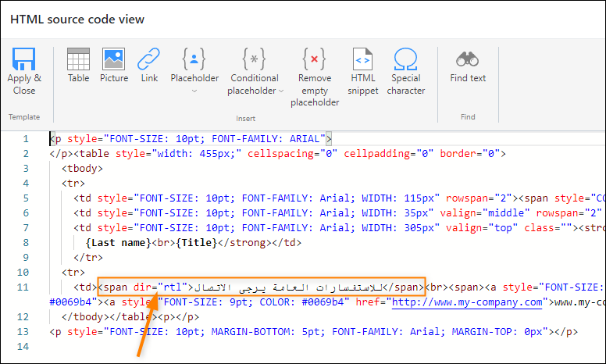606x364 pixels.
Task: Insert an HTML snippet icon
Action: pyautogui.click(x=362, y=59)
